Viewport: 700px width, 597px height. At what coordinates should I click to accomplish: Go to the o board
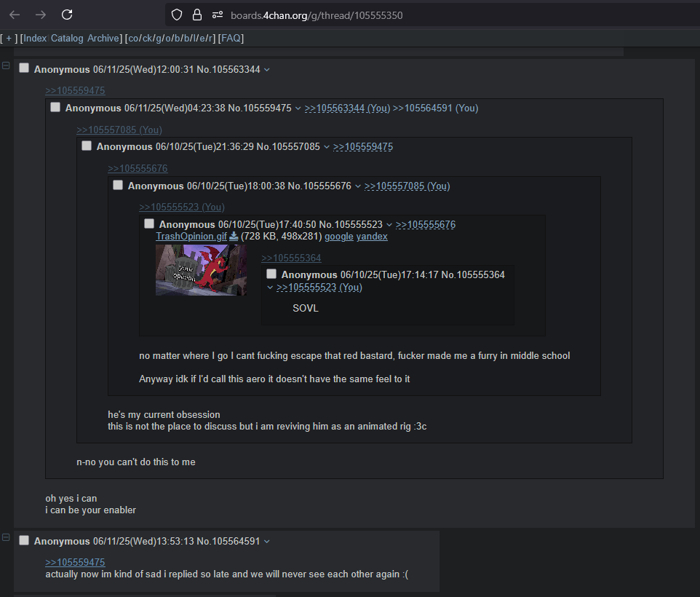pyautogui.click(x=168, y=39)
